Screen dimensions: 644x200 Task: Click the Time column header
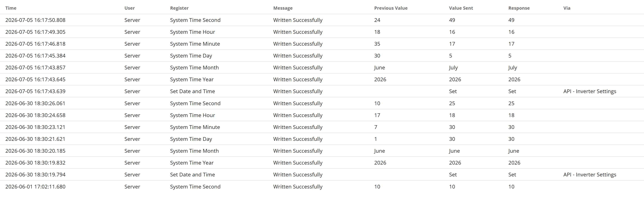(x=11, y=8)
